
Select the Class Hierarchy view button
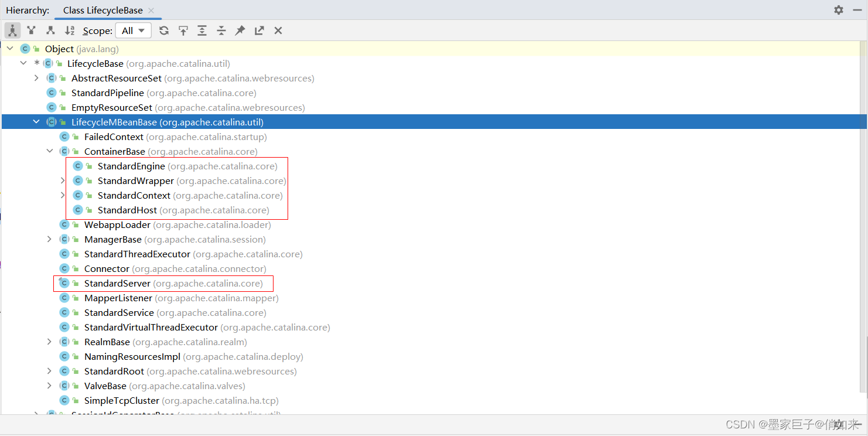coord(12,30)
